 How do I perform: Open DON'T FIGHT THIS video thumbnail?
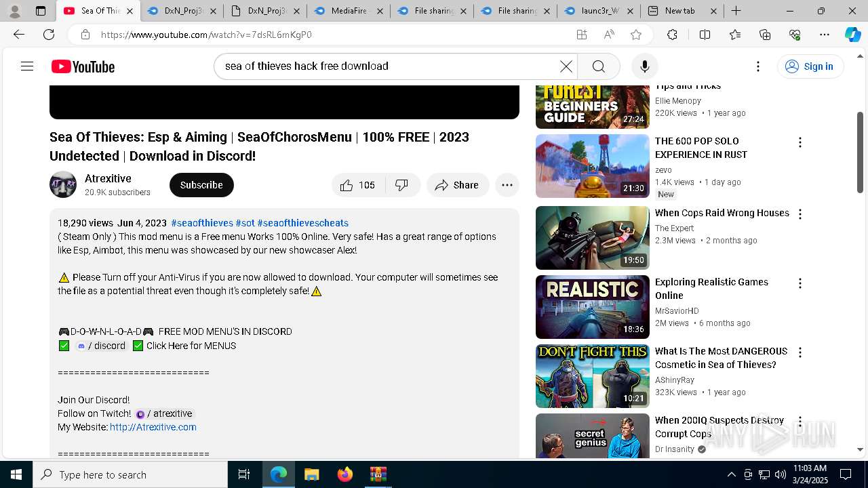[x=592, y=376]
